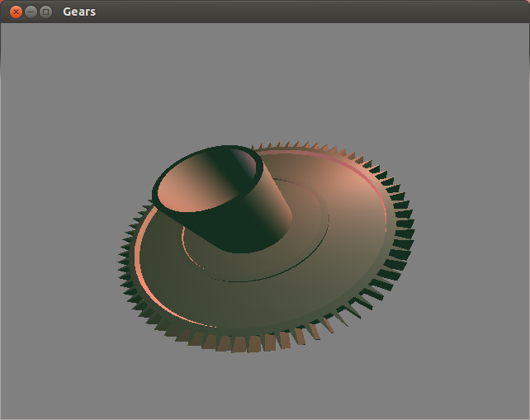Click inside the cylinder hub's open top
The width and height of the screenshot is (530, 420).
pos(198,186)
